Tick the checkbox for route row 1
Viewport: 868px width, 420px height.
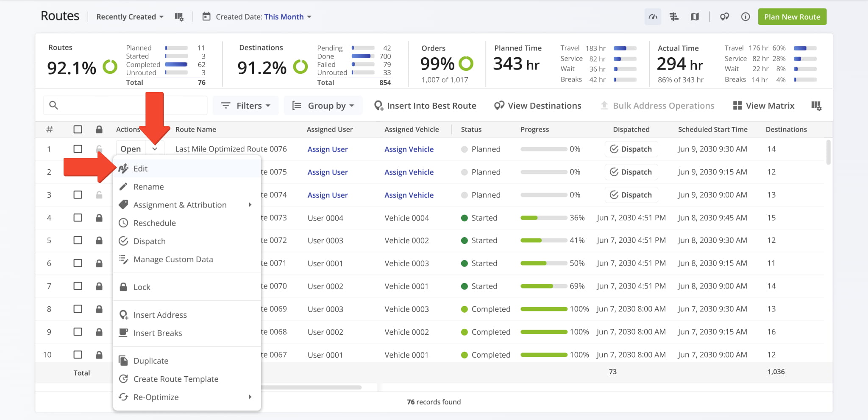tap(78, 149)
